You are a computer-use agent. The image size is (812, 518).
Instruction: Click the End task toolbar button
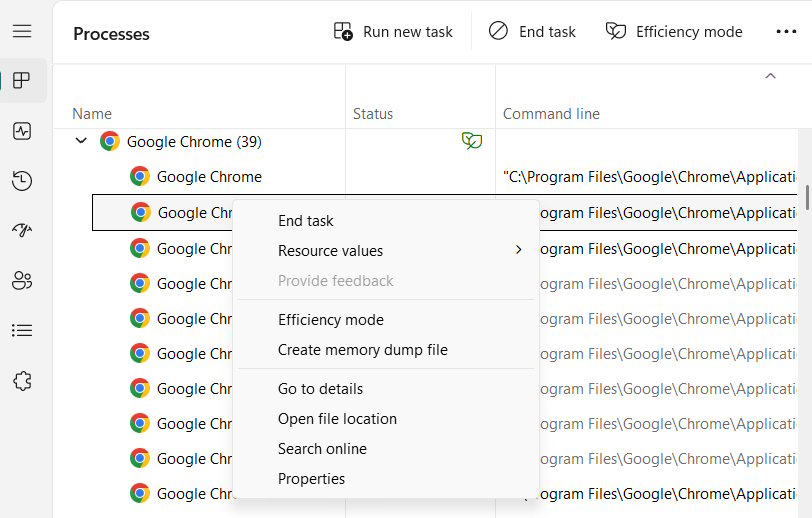[532, 32]
